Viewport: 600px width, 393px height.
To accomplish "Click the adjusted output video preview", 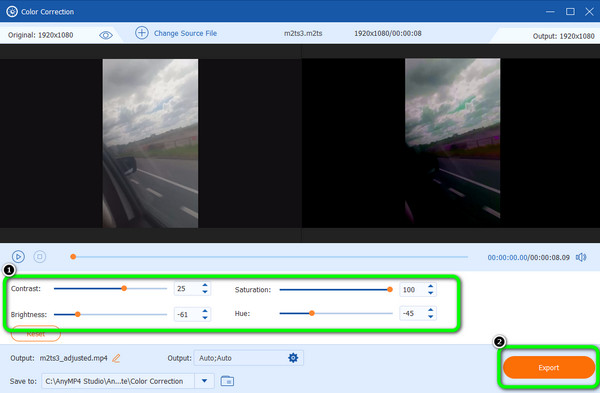I will click(452, 143).
